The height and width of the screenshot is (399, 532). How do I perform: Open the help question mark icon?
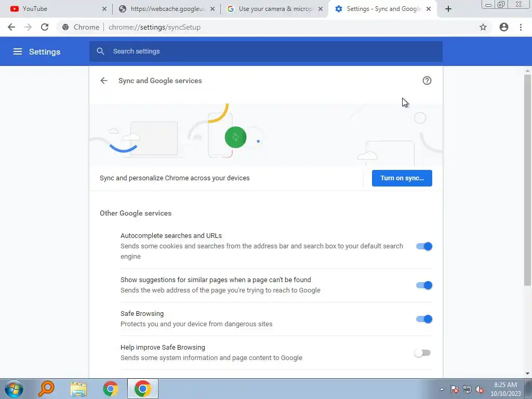(427, 81)
